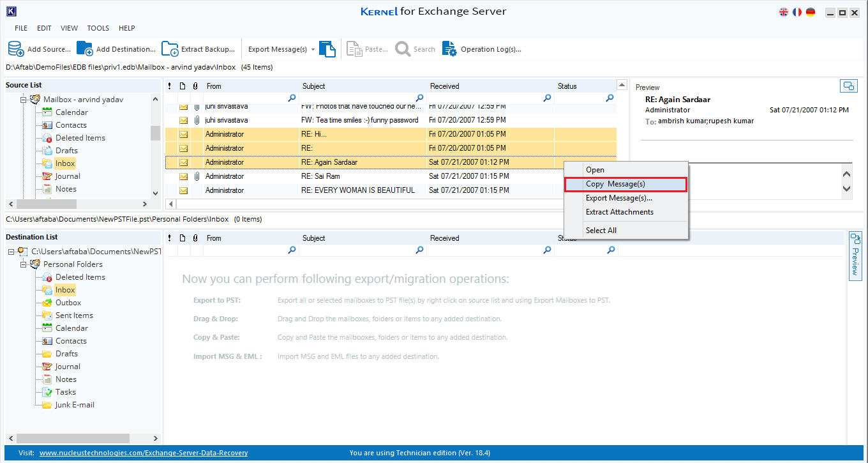Click the copy documents icon beside Export Message(s)
The height and width of the screenshot is (463, 868).
click(x=327, y=49)
